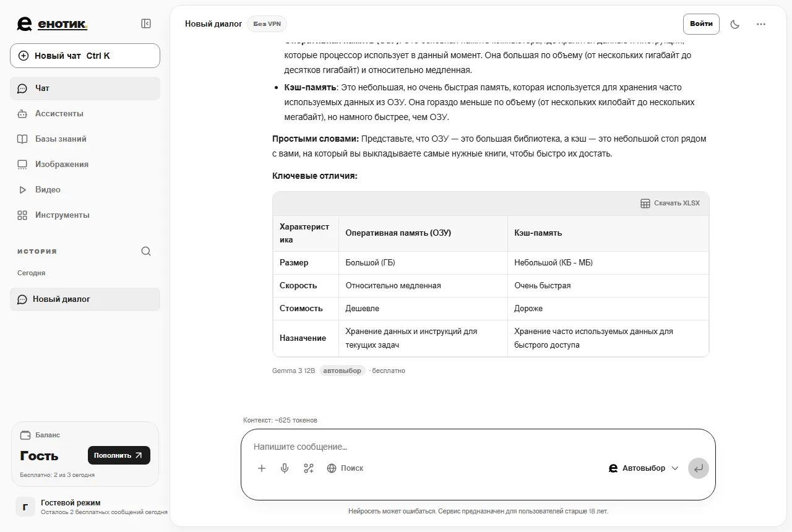
Task: Click the Gemma 3 12B model label
Action: [293, 371]
